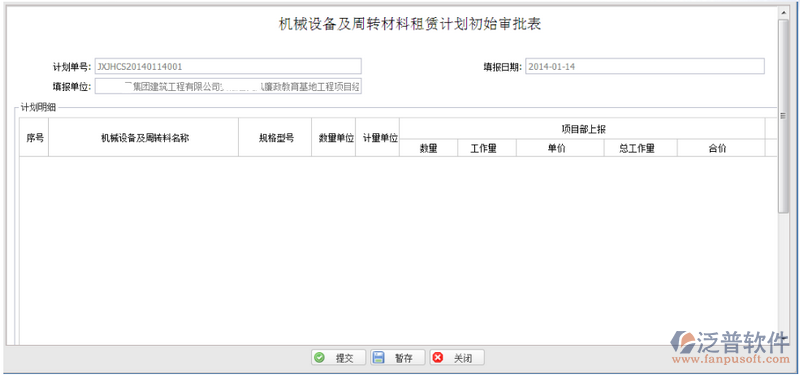Click the green checkmark submit icon
The width and height of the screenshot is (800, 375).
[320, 358]
